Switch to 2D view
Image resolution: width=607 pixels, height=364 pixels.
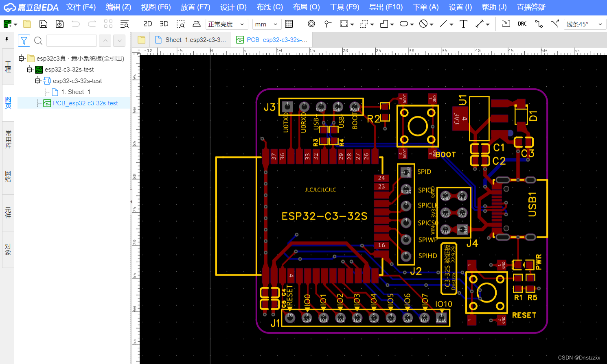148,24
